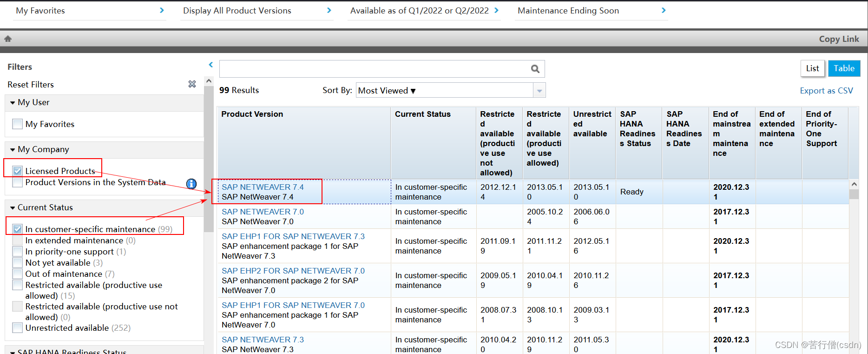Collapse the Current Status filter section
This screenshot has height=354, width=868.
13,208
